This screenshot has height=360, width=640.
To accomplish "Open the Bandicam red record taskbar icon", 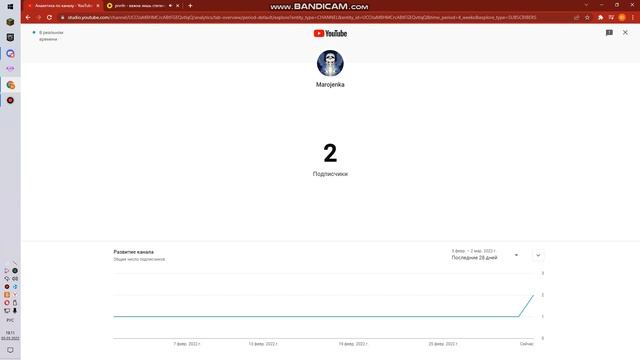I will coord(10,100).
